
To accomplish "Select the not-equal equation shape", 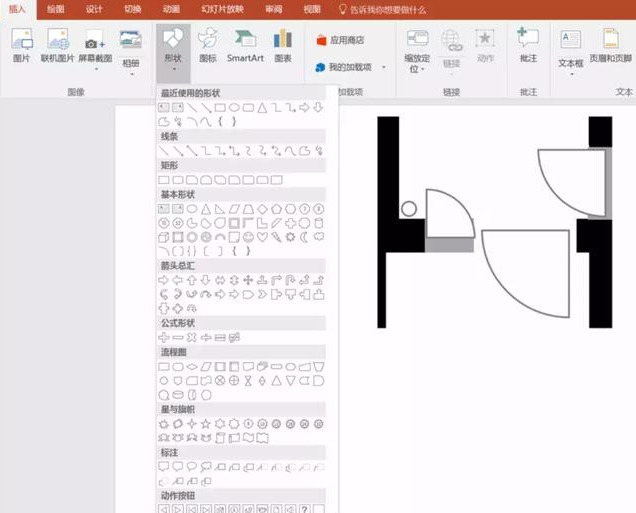I will 234,337.
